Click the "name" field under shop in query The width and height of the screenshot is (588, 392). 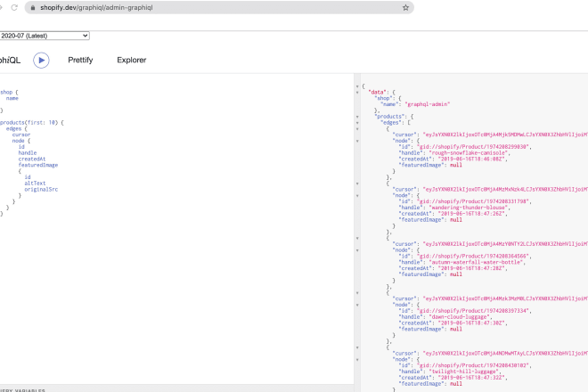[12, 98]
